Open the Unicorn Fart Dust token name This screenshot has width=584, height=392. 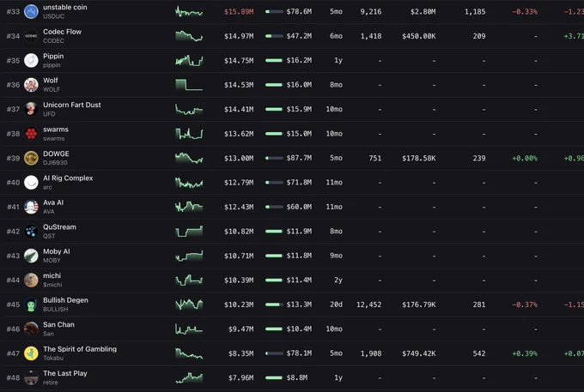click(72, 105)
